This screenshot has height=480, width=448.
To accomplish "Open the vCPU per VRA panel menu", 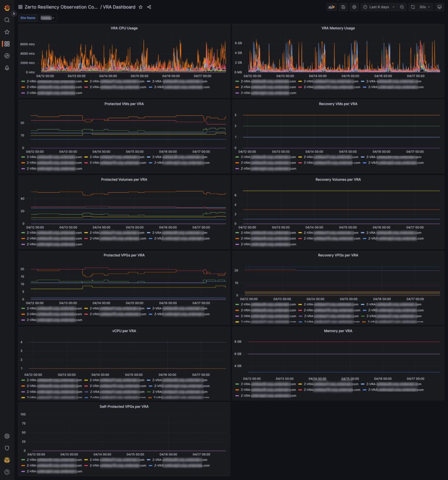I will click(x=124, y=331).
